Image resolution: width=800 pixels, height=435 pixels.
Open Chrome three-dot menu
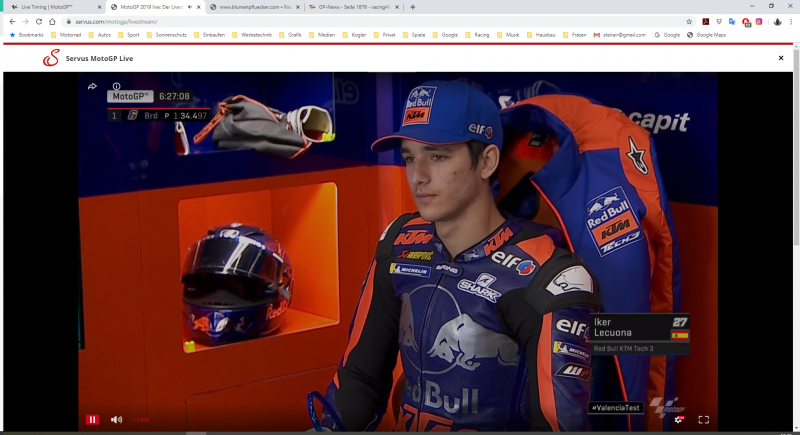pos(791,21)
